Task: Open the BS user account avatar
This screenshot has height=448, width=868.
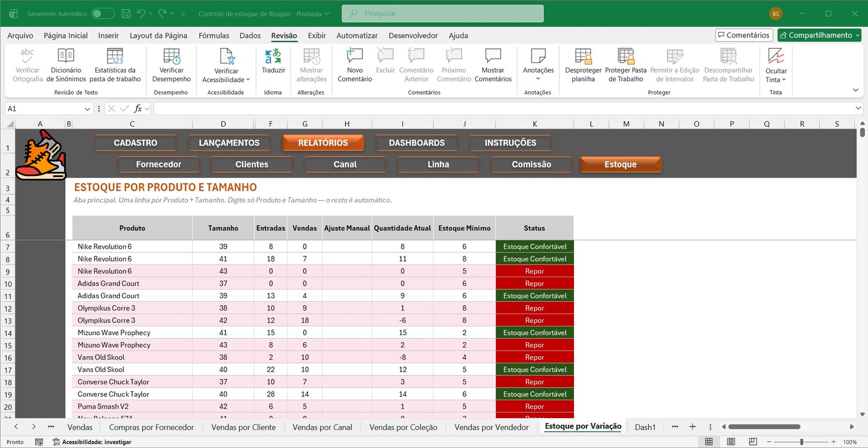Action: click(x=775, y=14)
